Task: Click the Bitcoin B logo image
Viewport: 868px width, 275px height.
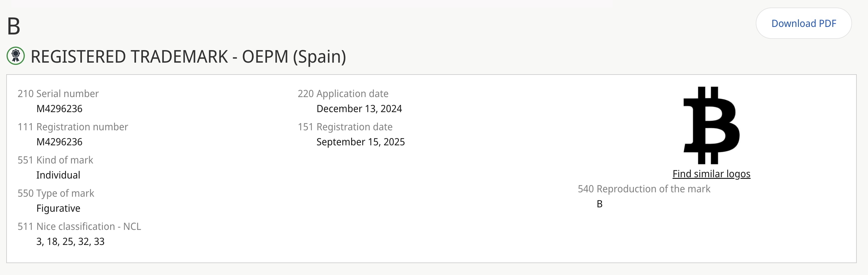Action: coord(711,125)
